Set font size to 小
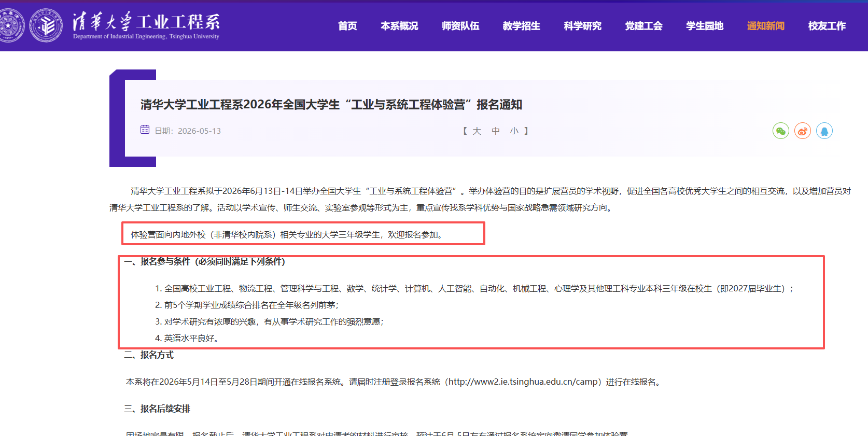868x436 pixels. (x=514, y=131)
